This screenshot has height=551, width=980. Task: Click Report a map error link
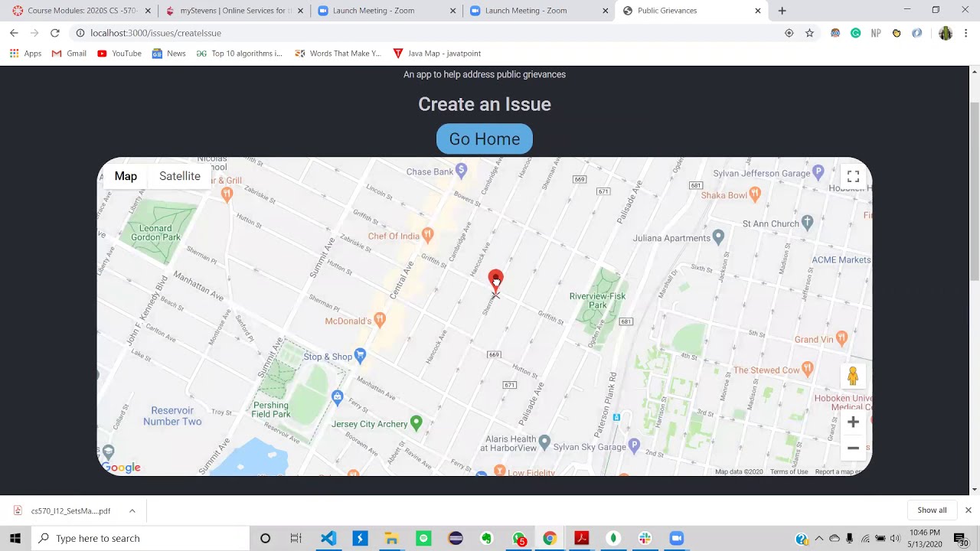click(x=839, y=471)
